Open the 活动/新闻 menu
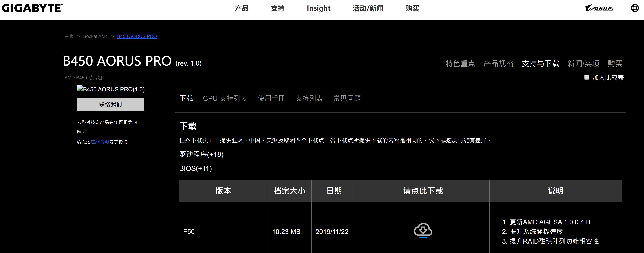644x253 pixels. [368, 8]
